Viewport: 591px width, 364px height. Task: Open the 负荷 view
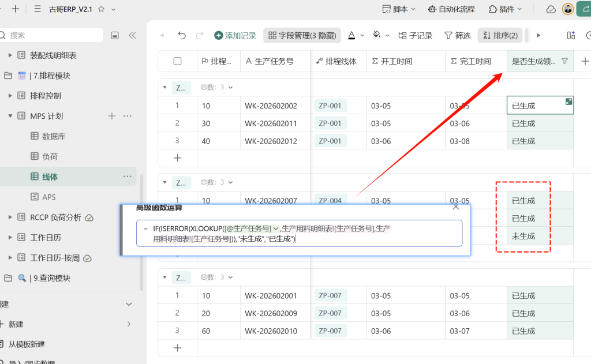tap(50, 156)
